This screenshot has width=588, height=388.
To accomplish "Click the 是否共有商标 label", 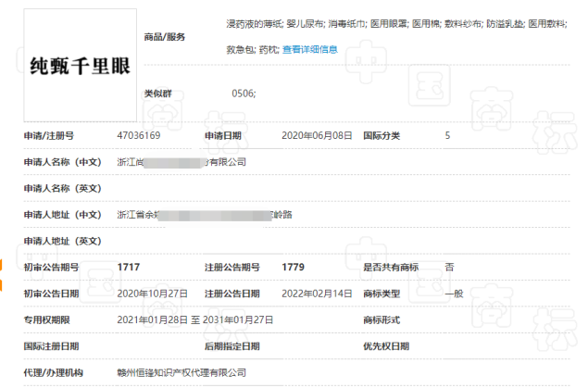I will pos(391,267).
